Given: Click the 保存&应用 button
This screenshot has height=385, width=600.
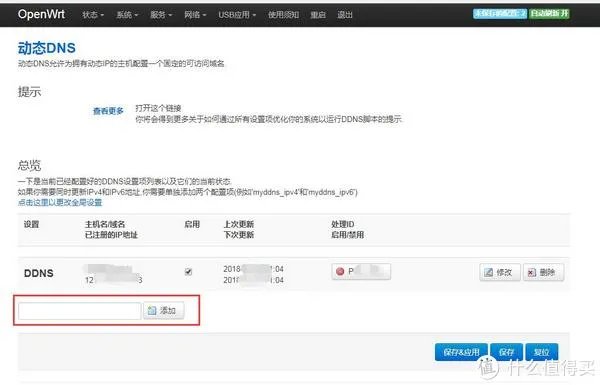Looking at the screenshot, I should 461,352.
